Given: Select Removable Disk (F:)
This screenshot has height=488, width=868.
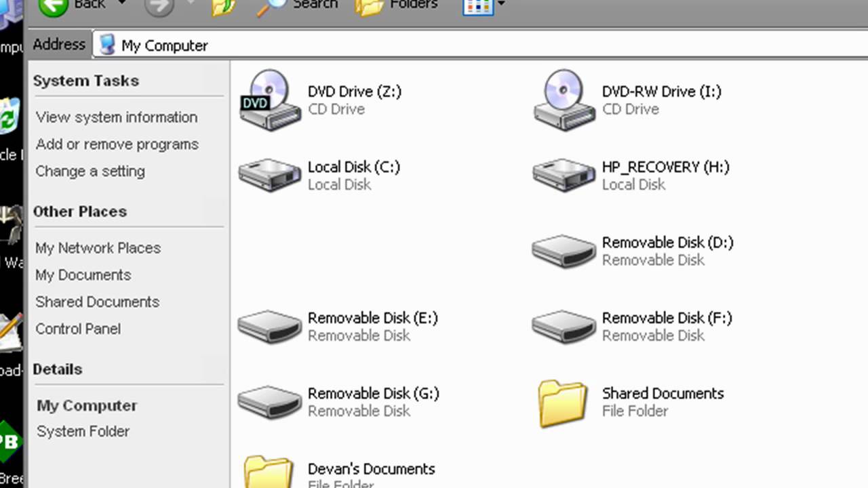Looking at the screenshot, I should 633,326.
